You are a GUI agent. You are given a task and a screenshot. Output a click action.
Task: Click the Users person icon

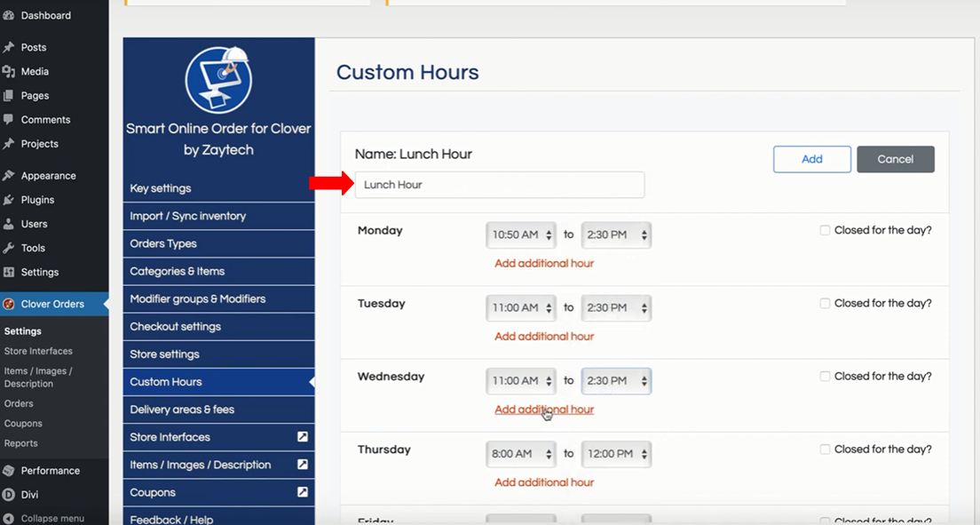coord(9,224)
